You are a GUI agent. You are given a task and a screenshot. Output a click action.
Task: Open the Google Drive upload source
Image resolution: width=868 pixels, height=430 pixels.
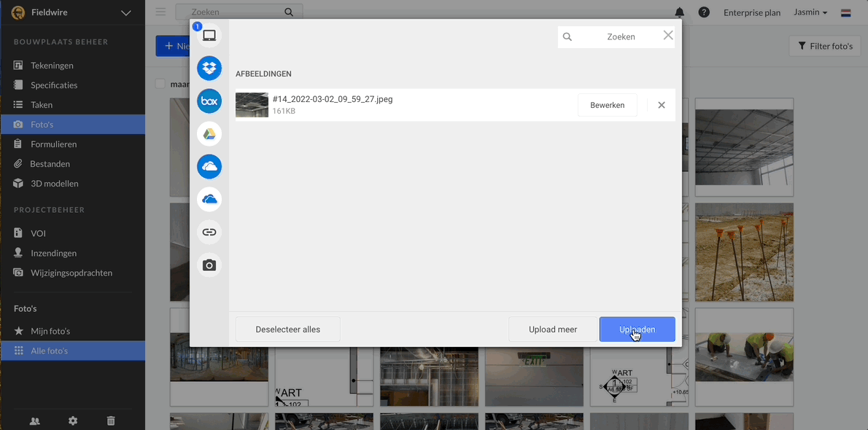click(209, 133)
